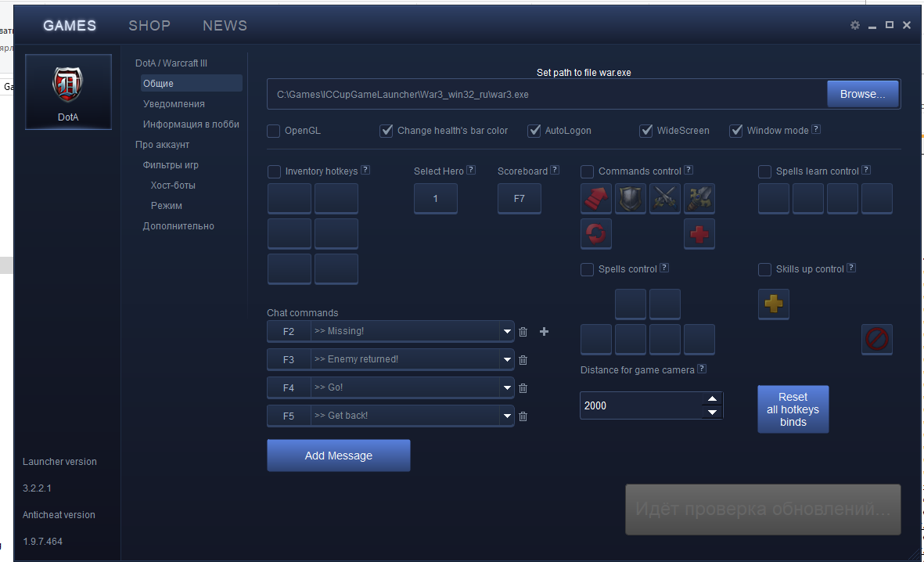Expand the Get back! message dropdown
924x562 pixels.
507,416
